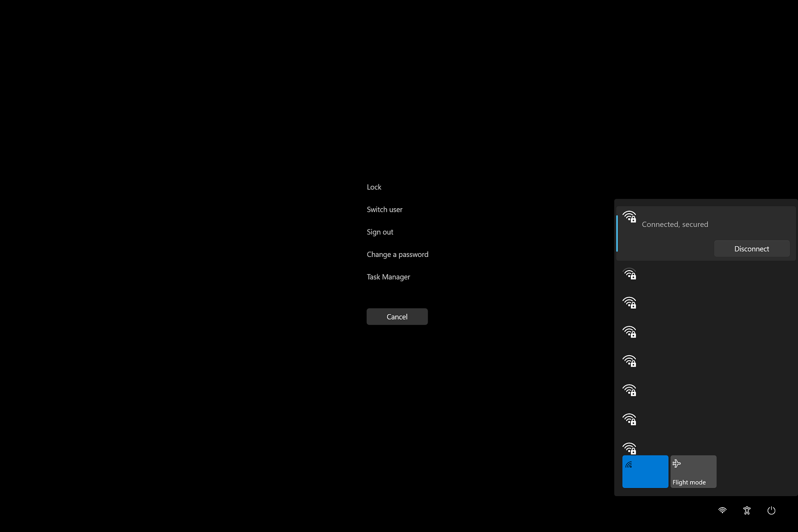Launch Task Manager
798x532 pixels.
(x=388, y=277)
